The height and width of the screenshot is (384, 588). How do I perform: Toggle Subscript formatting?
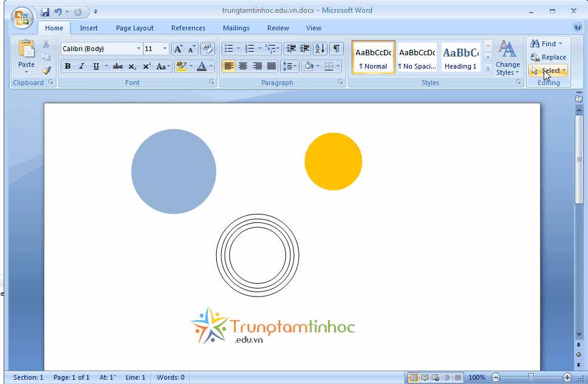point(132,66)
